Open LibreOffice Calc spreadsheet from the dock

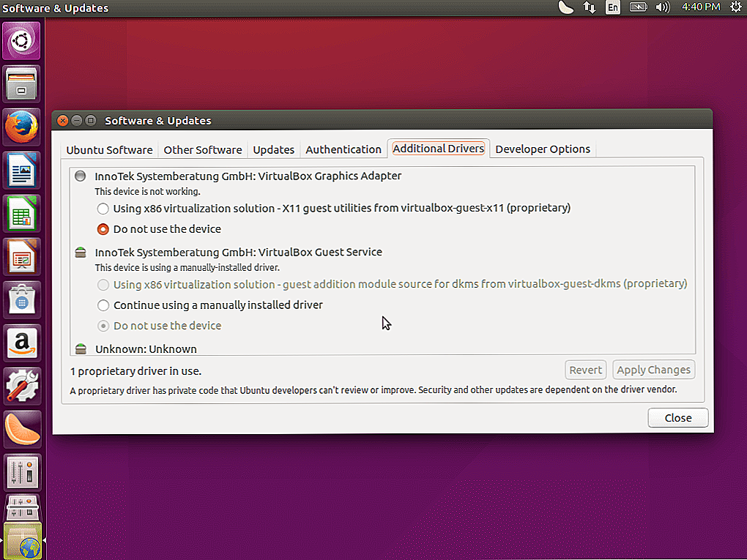coord(21,213)
